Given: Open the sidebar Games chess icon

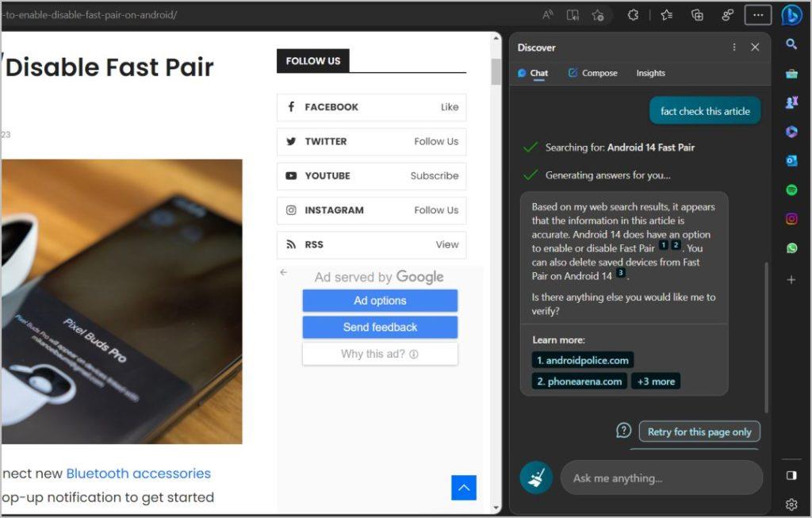Looking at the screenshot, I should coord(791,102).
